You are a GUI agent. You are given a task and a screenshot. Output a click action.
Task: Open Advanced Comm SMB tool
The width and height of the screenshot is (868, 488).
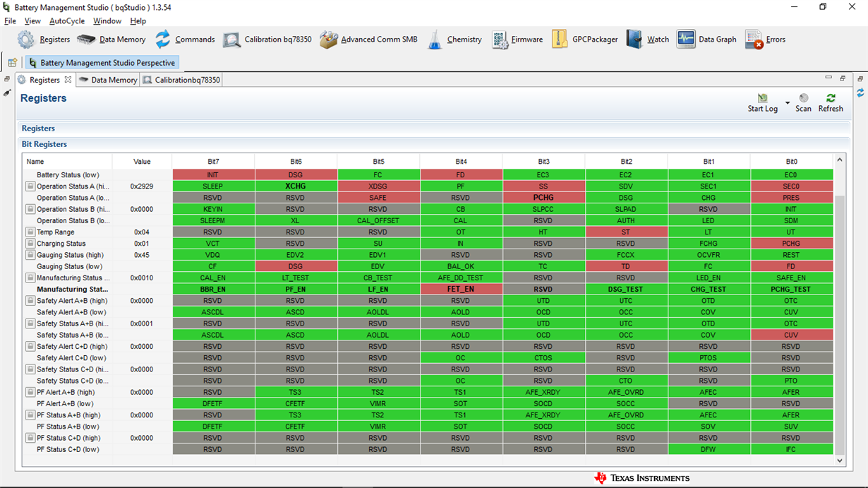pos(368,40)
